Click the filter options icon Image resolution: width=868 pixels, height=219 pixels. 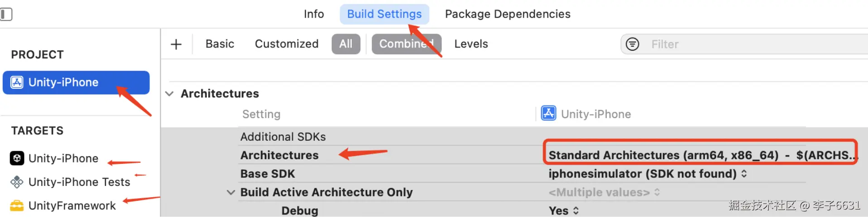tap(632, 44)
